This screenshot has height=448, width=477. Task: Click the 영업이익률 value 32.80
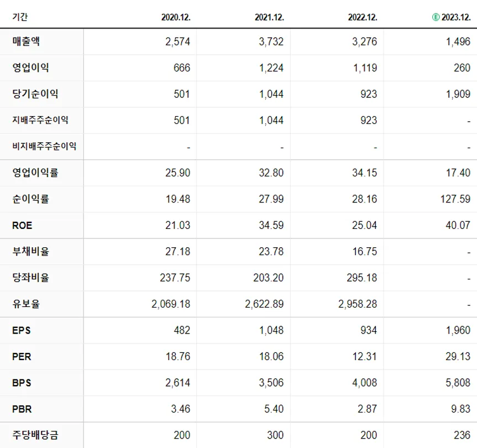click(271, 173)
